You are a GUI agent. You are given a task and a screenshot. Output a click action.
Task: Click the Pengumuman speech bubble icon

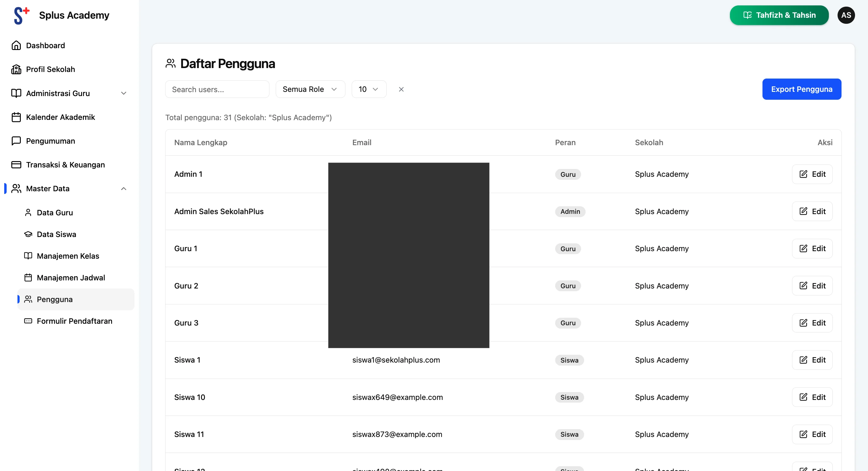tap(16, 141)
